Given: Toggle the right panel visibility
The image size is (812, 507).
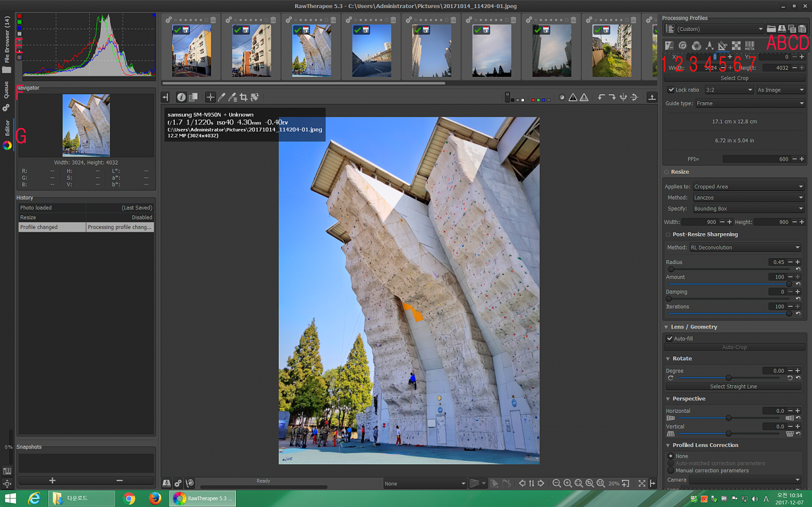Looking at the screenshot, I should coord(653,483).
